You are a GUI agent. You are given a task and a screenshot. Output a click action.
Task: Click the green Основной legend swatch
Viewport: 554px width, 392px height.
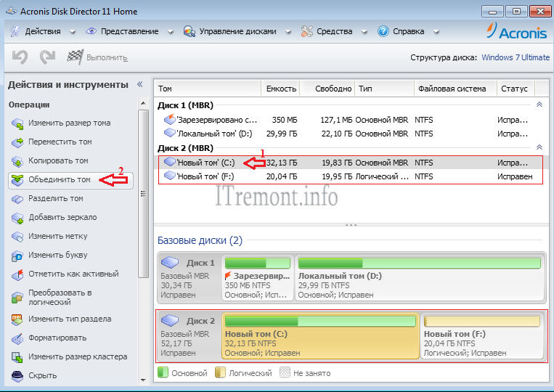163,372
